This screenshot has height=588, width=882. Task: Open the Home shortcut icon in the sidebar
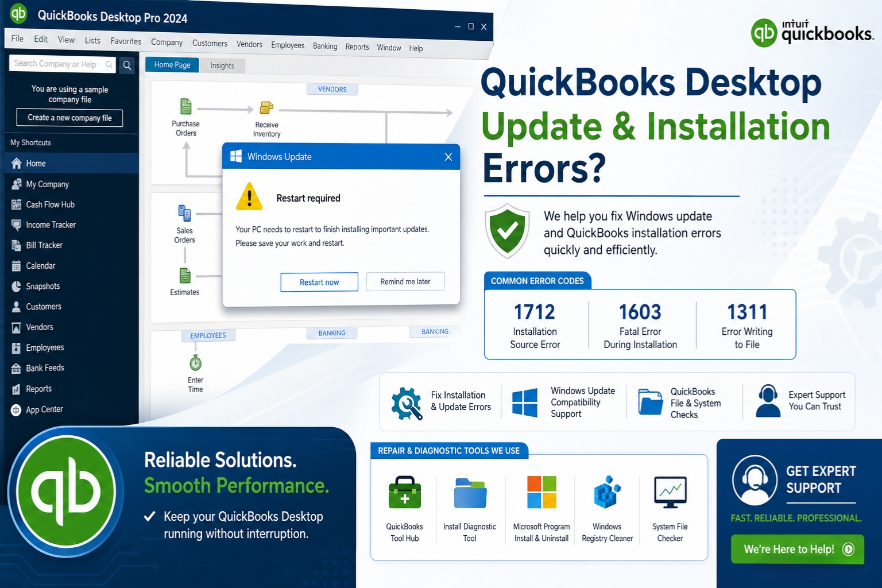pos(17,164)
